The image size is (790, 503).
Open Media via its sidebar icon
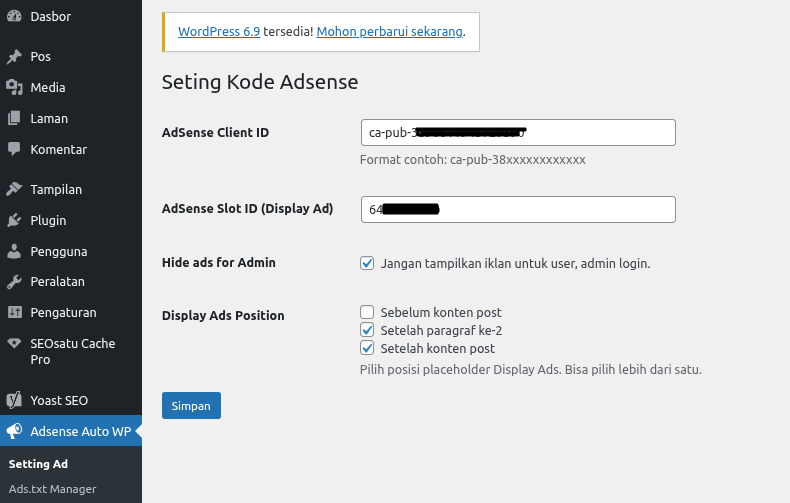14,88
